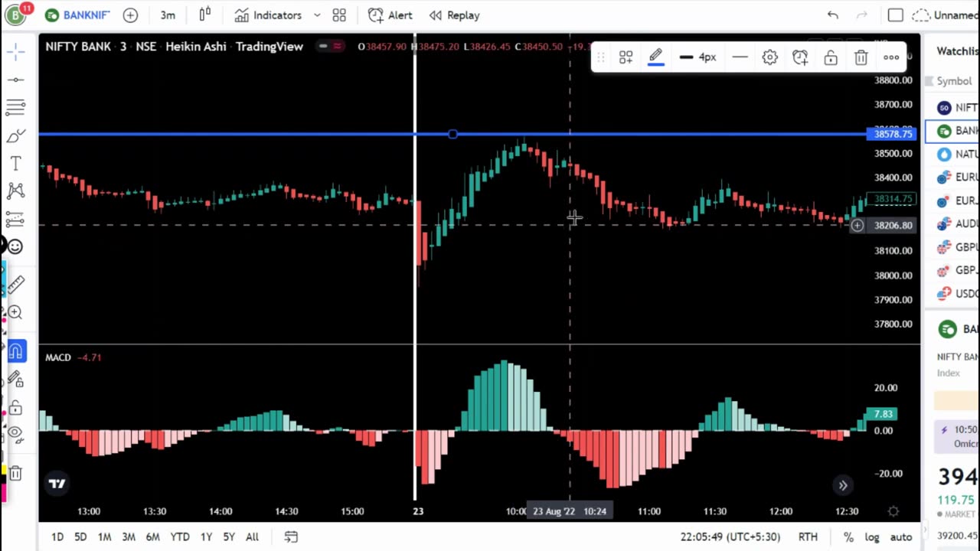Add a symbol to compare with plus icon
Viewport: 980px width, 551px height.
[x=130, y=15]
